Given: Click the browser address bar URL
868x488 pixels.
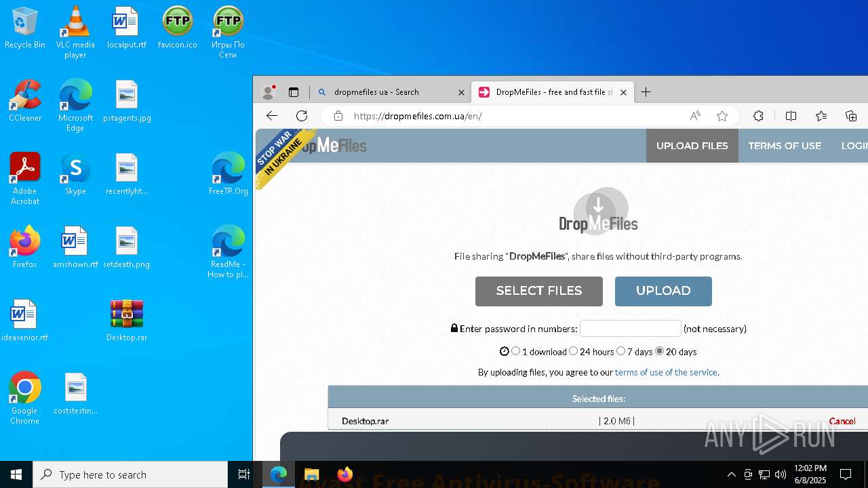Looking at the screenshot, I should [418, 116].
